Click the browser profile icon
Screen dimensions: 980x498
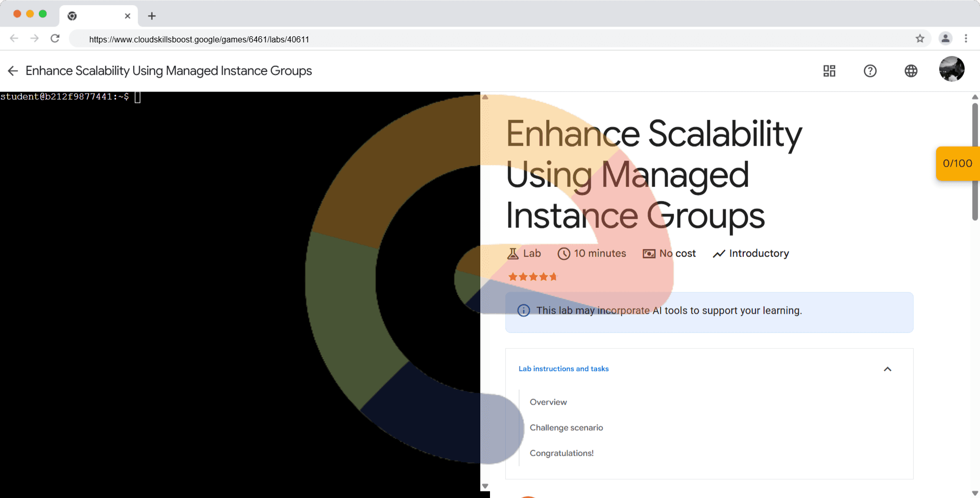pyautogui.click(x=945, y=39)
